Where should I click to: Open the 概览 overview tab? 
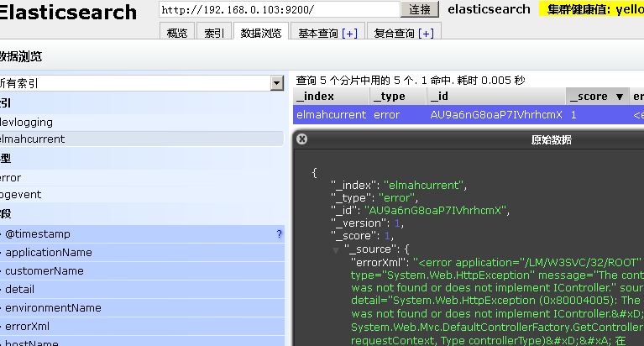click(x=177, y=33)
